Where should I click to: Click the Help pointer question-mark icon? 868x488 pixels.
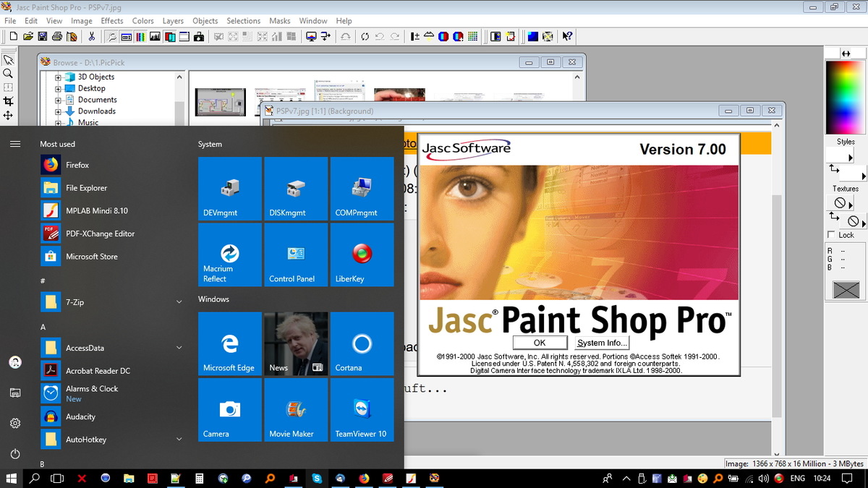pos(567,36)
